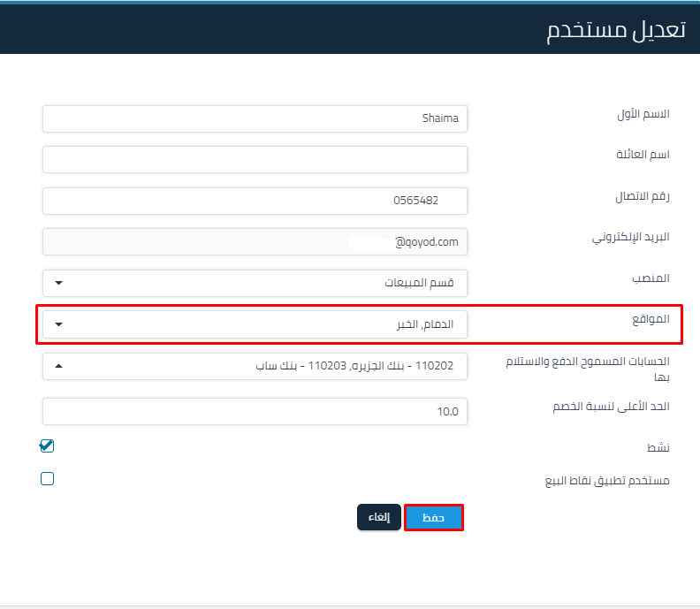The height and width of the screenshot is (609, 700).
Task: Enable the POS app user checkbox
Action: tap(48, 479)
